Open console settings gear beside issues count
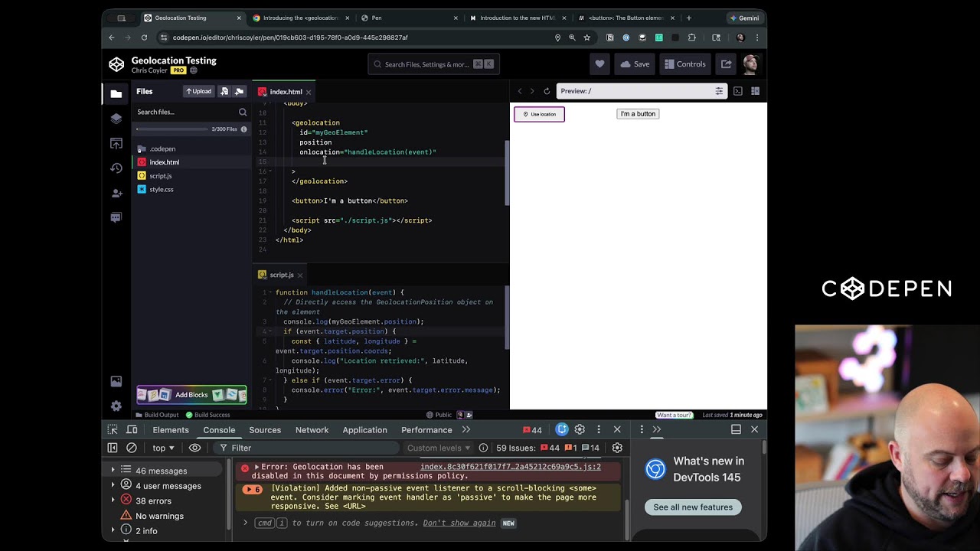Image resolution: width=980 pixels, height=551 pixels. point(617,448)
